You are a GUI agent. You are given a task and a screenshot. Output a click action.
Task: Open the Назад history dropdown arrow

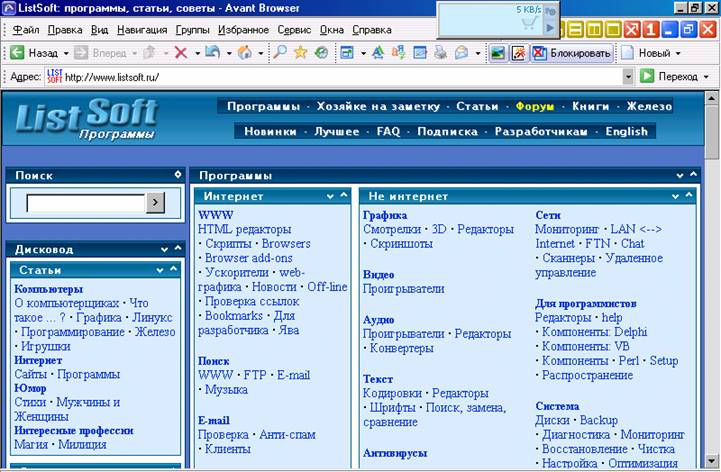[x=66, y=53]
